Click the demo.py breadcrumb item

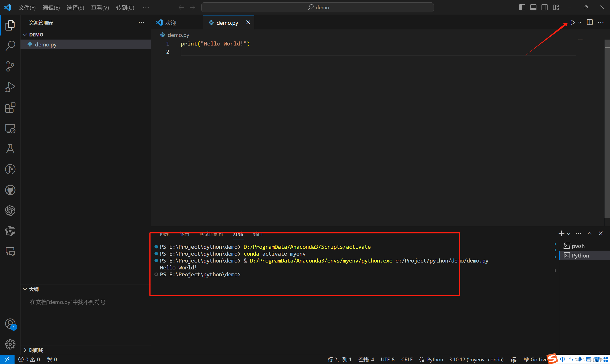click(175, 35)
